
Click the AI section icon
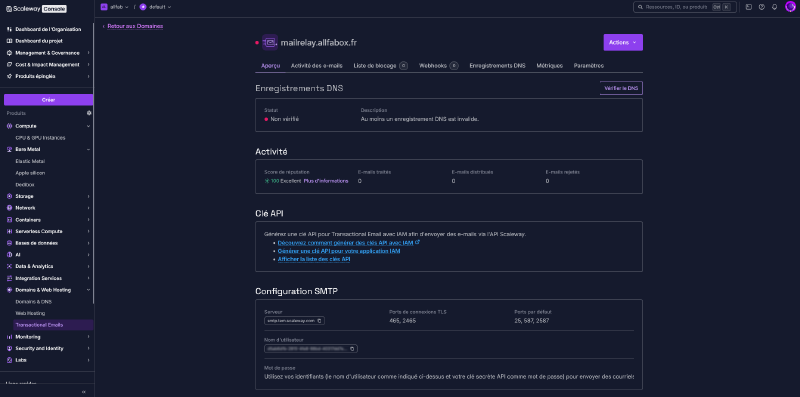(10, 255)
